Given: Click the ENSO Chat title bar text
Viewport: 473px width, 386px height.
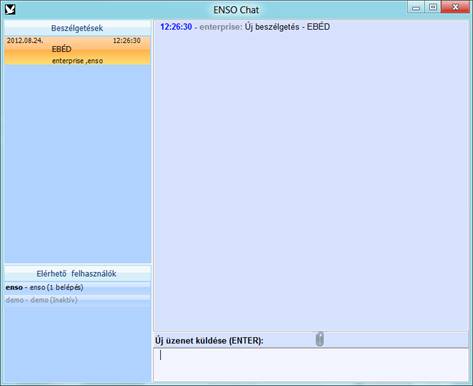Looking at the screenshot, I should point(236,10).
